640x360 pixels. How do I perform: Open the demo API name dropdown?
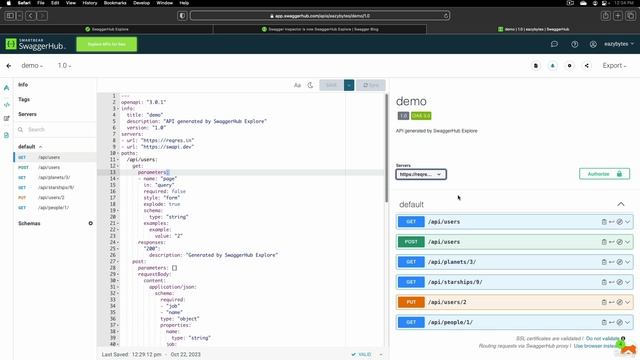(32, 66)
